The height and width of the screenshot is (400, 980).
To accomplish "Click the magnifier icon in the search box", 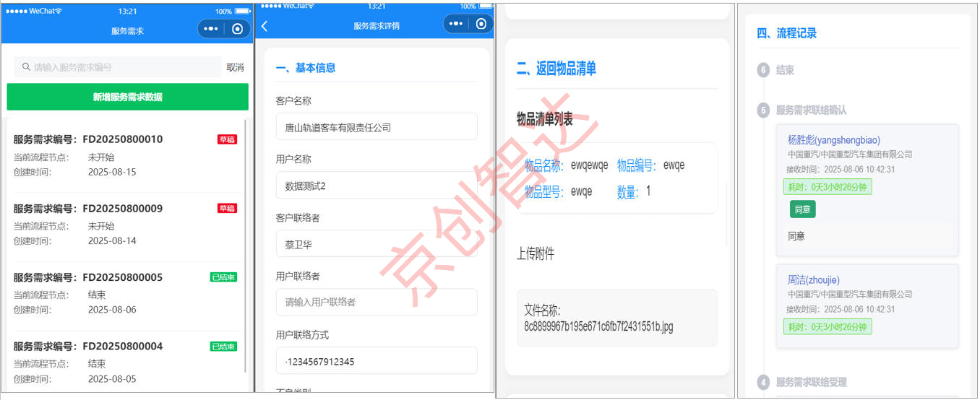I will click(x=26, y=67).
